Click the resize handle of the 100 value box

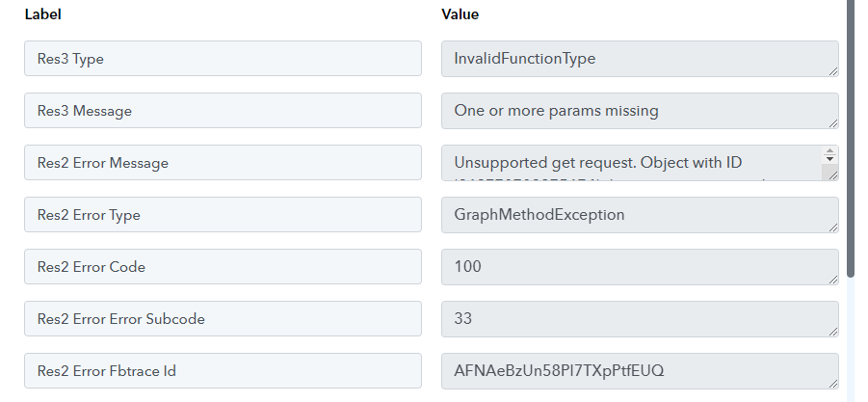tap(833, 279)
